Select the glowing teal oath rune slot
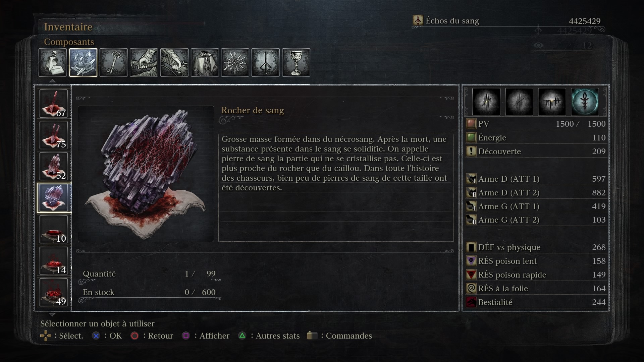Image resolution: width=644 pixels, height=362 pixels. (585, 102)
